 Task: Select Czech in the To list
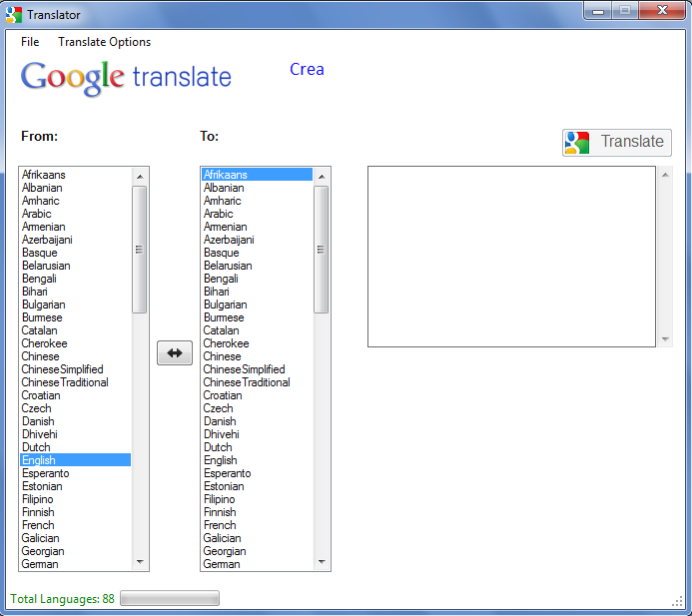pyautogui.click(x=258, y=408)
